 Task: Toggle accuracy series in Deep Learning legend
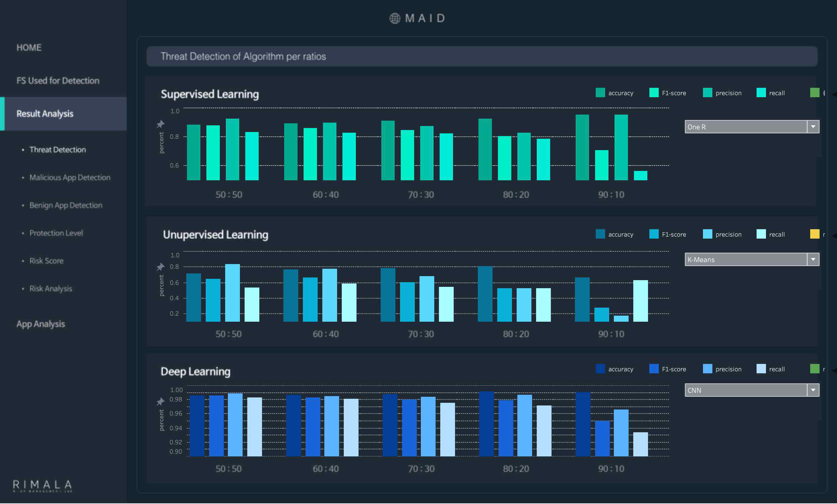(615, 370)
